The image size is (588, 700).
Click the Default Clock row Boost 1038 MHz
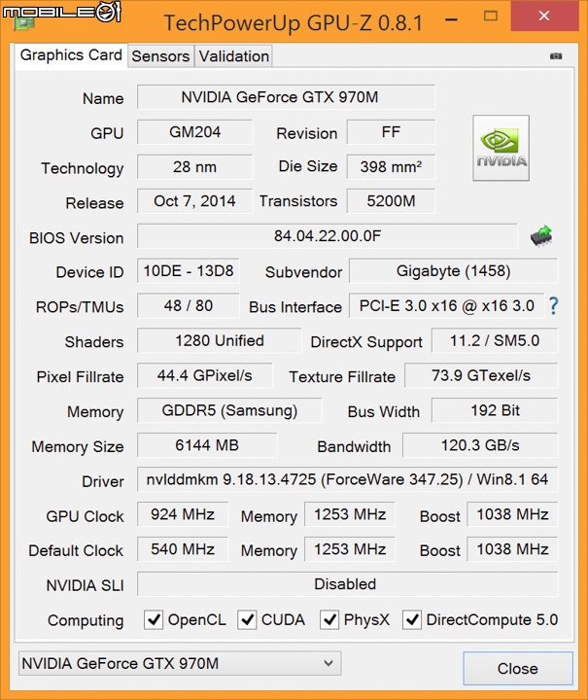pos(512,549)
